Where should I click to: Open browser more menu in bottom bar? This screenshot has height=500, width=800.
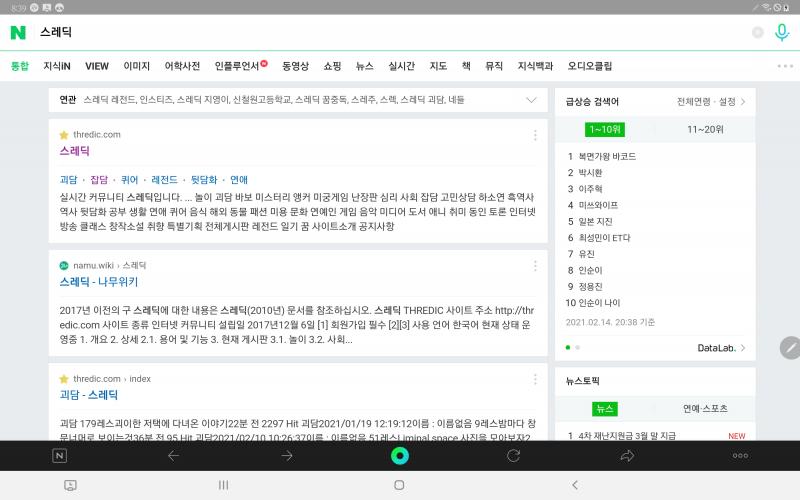[740, 456]
